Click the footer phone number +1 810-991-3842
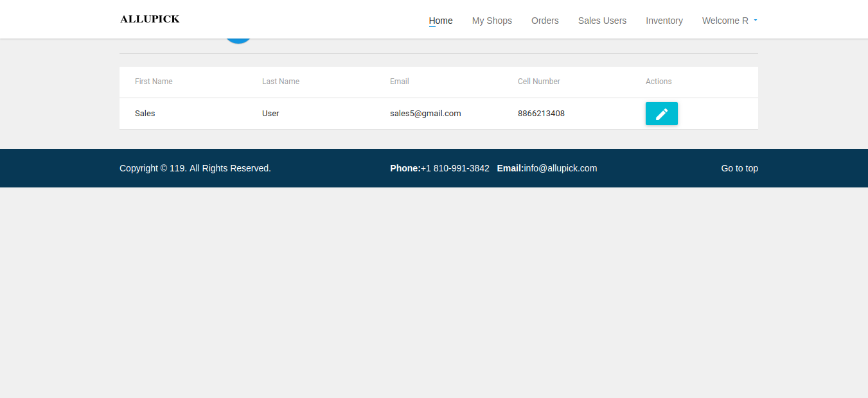 pyautogui.click(x=455, y=168)
